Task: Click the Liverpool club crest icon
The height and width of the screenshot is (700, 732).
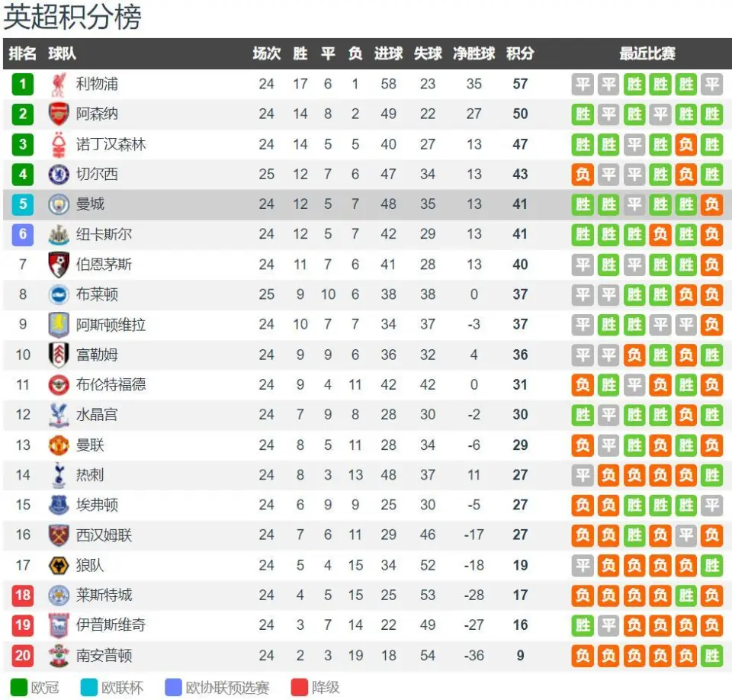Action: [x=59, y=85]
